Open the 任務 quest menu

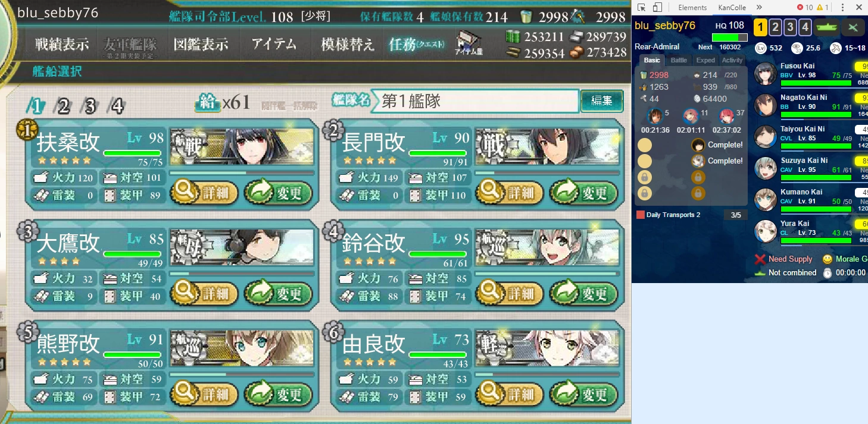[416, 45]
